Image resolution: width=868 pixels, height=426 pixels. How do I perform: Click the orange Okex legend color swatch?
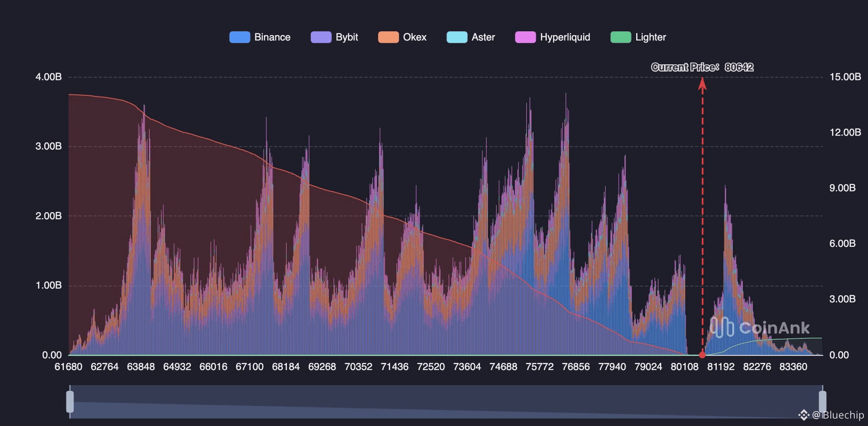point(388,37)
